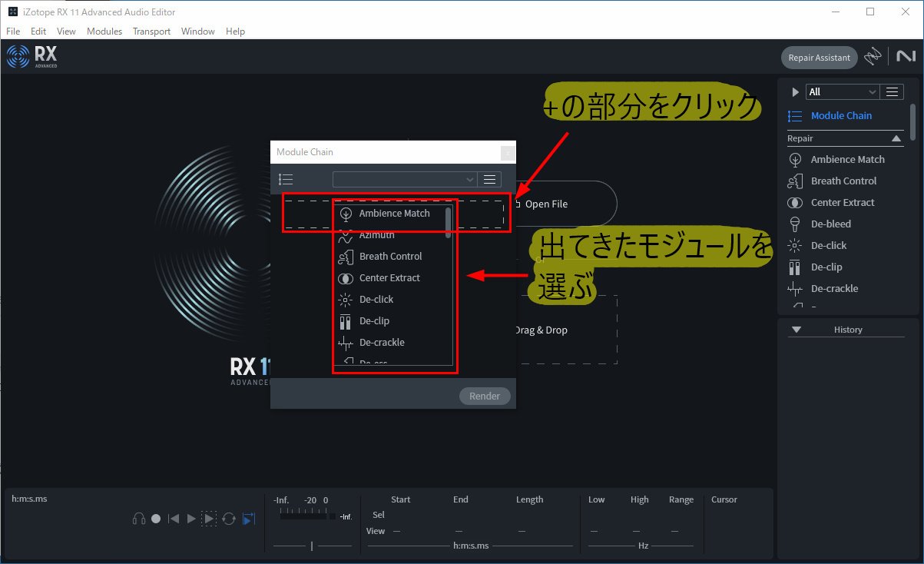Click the hamburger list icon in Module Chain dialog
Screen dimensions: 924x564
click(489, 178)
